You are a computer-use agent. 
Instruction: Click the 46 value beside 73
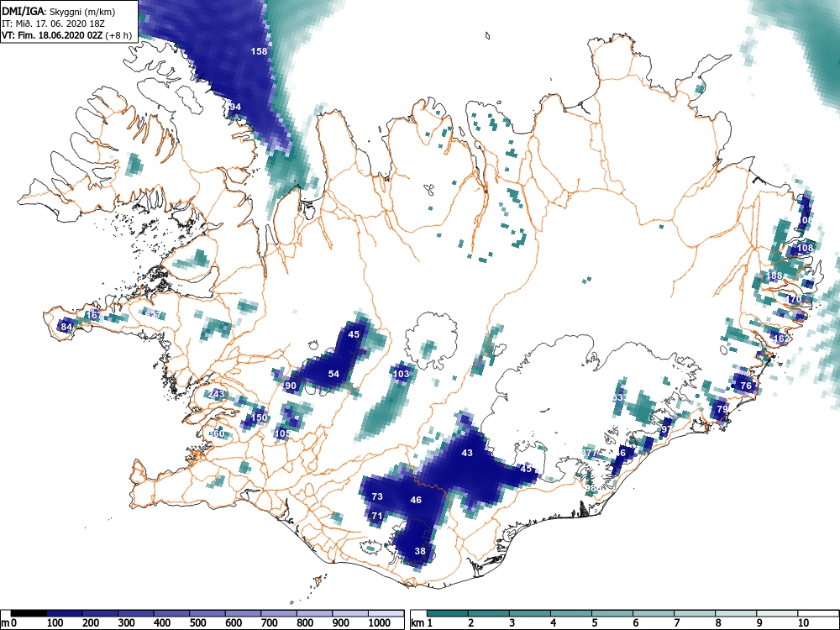[x=416, y=500]
